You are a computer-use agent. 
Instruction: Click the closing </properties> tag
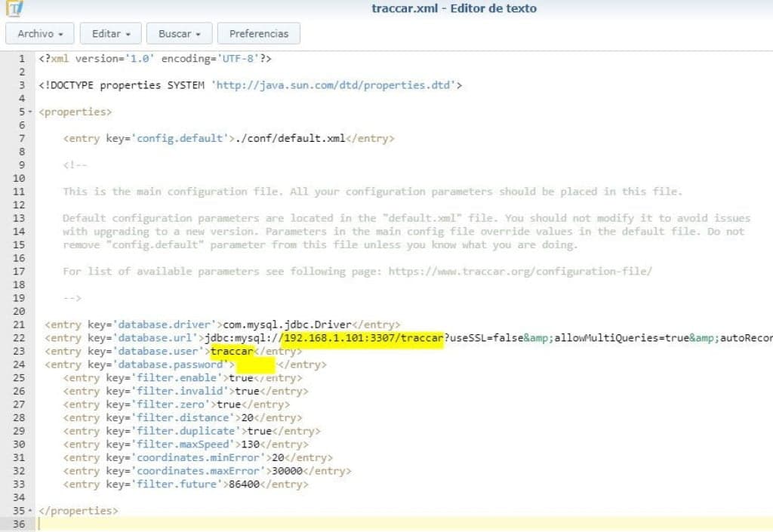(x=79, y=511)
